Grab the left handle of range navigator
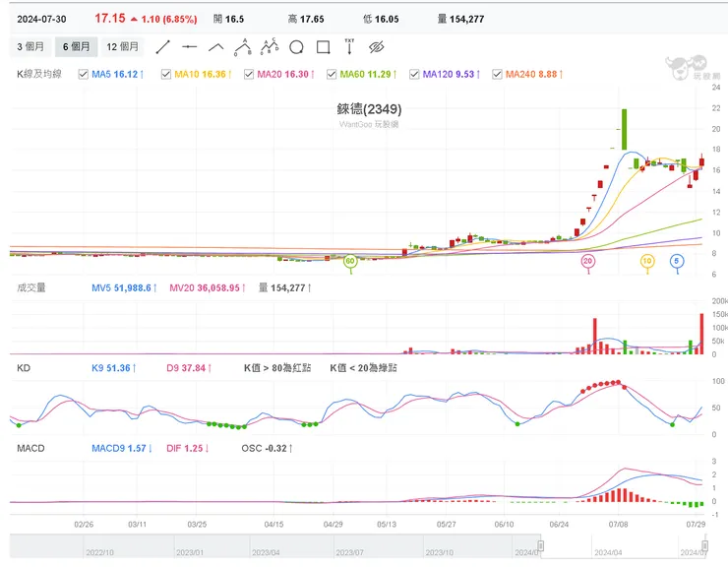 click(x=541, y=545)
